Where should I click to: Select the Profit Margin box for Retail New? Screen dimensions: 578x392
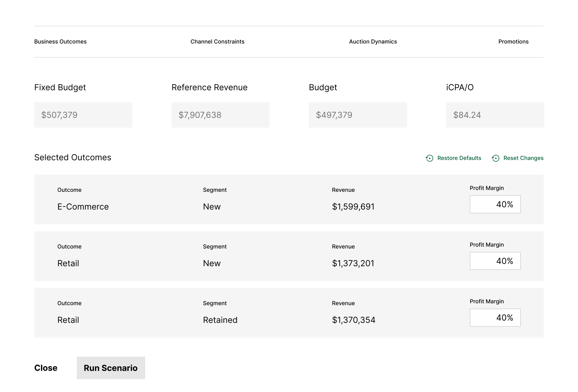(495, 261)
